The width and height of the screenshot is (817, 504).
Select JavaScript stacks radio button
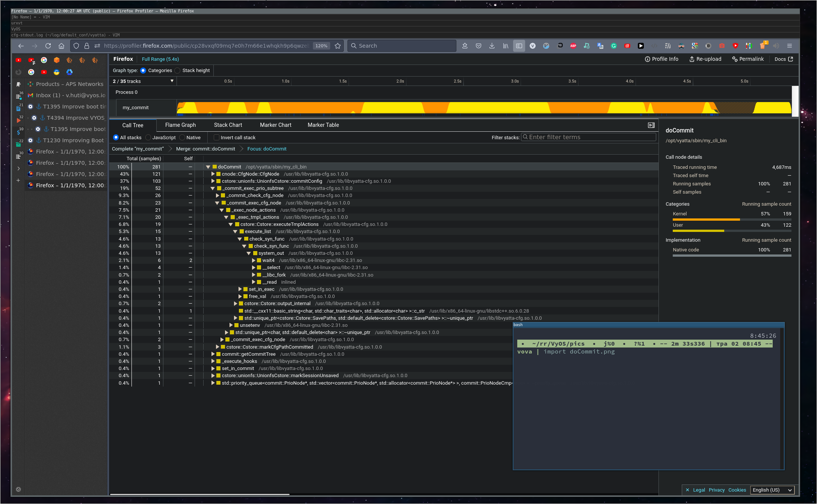148,138
